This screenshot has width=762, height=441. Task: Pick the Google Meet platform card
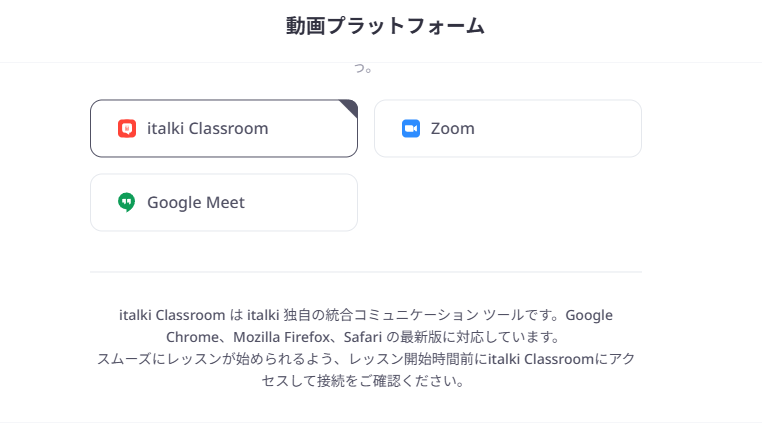pyautogui.click(x=224, y=202)
